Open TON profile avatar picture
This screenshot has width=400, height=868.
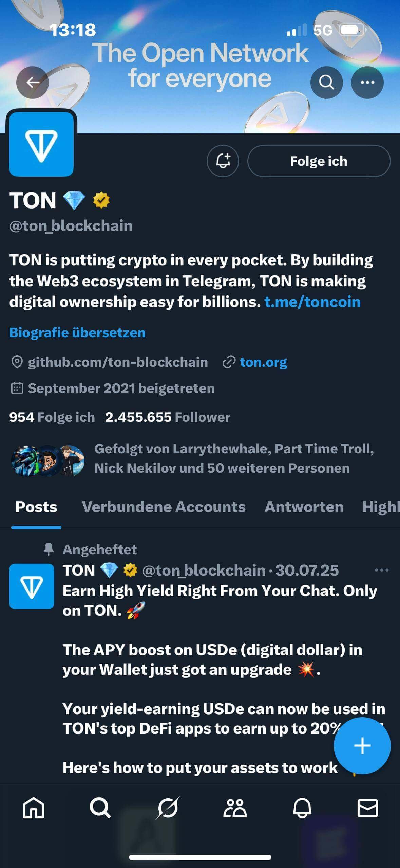41,144
